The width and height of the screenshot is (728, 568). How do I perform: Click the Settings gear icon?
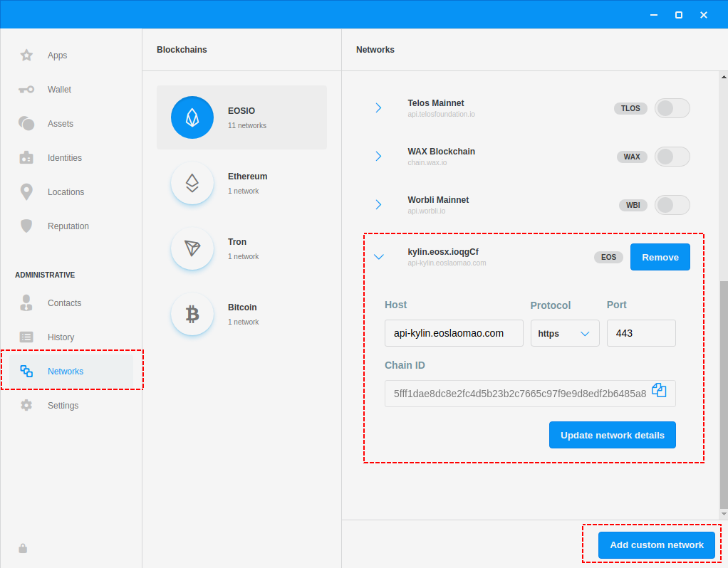(26, 405)
